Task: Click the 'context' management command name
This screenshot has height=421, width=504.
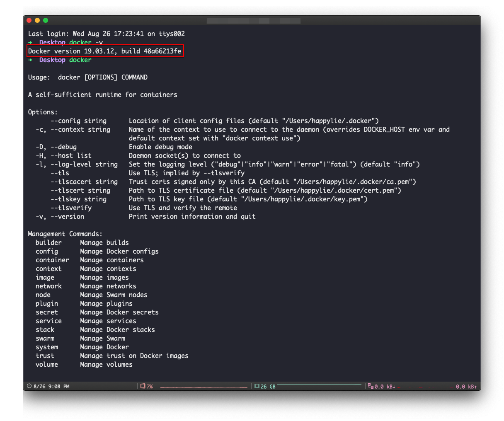Action: tap(48, 269)
